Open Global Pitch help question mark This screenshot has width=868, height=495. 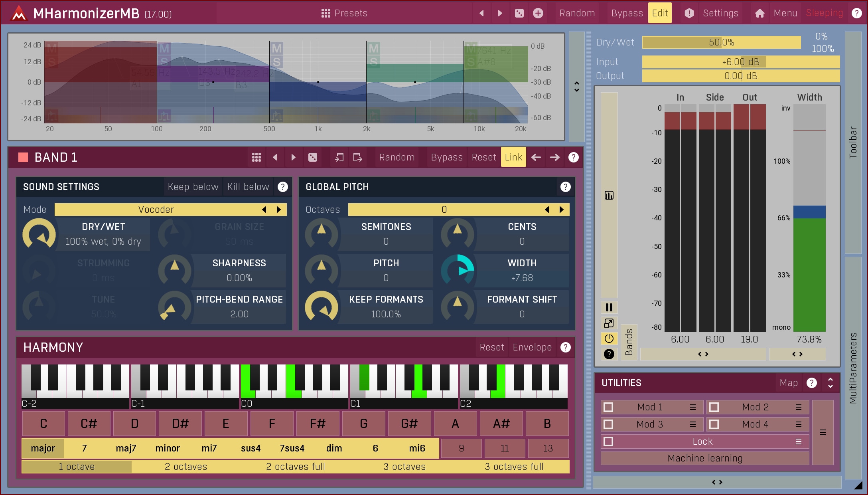pos(565,187)
